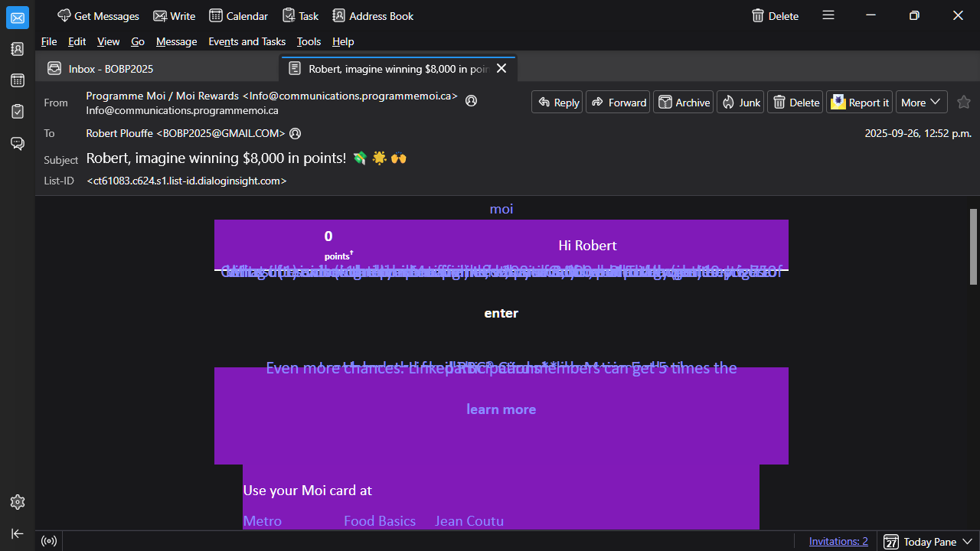
Task: Open the application hamburger menu
Action: pos(828,15)
